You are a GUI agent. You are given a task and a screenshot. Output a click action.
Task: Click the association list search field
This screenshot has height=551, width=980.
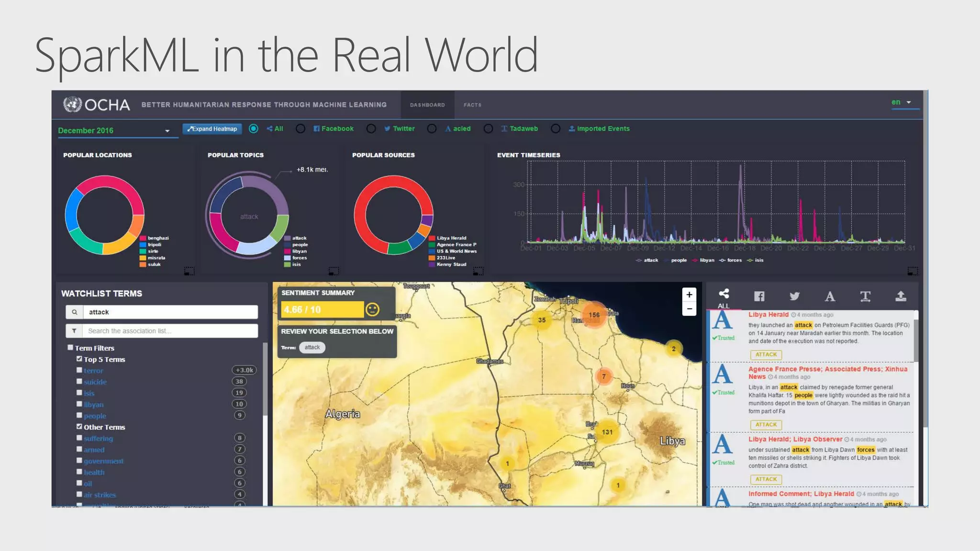click(169, 331)
